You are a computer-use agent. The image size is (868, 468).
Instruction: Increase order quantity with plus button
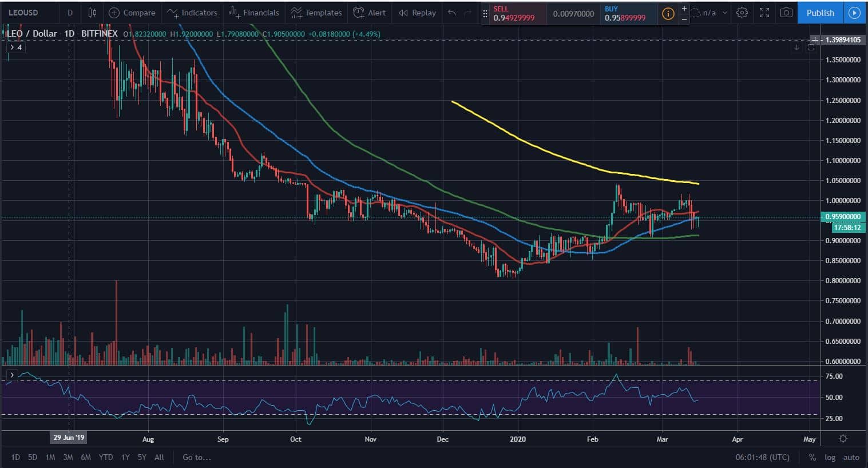pos(684,9)
